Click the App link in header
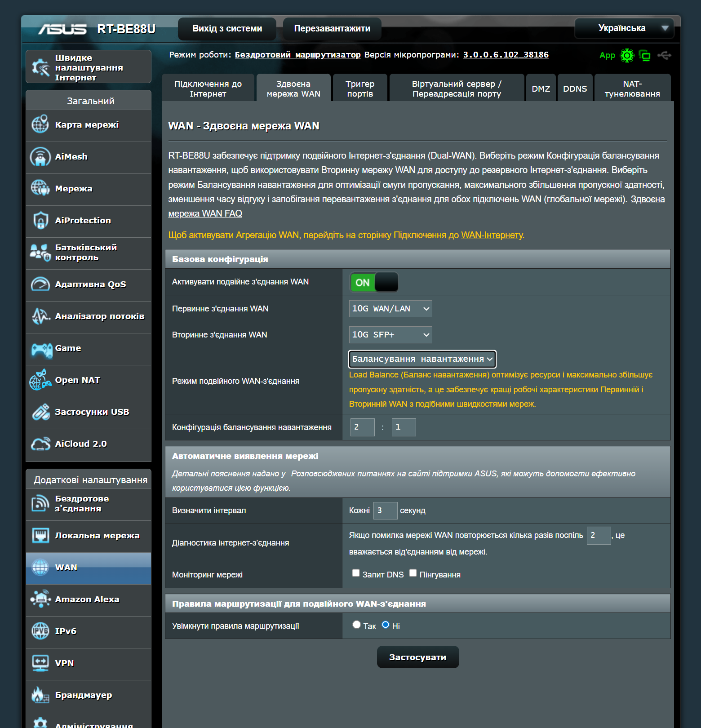The image size is (701, 728). (607, 55)
